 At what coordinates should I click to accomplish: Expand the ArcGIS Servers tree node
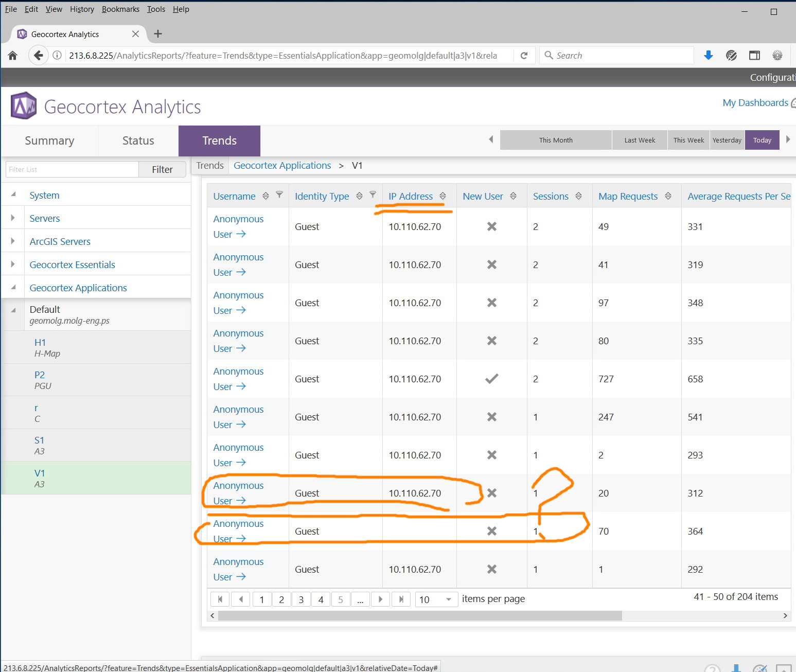coord(13,241)
